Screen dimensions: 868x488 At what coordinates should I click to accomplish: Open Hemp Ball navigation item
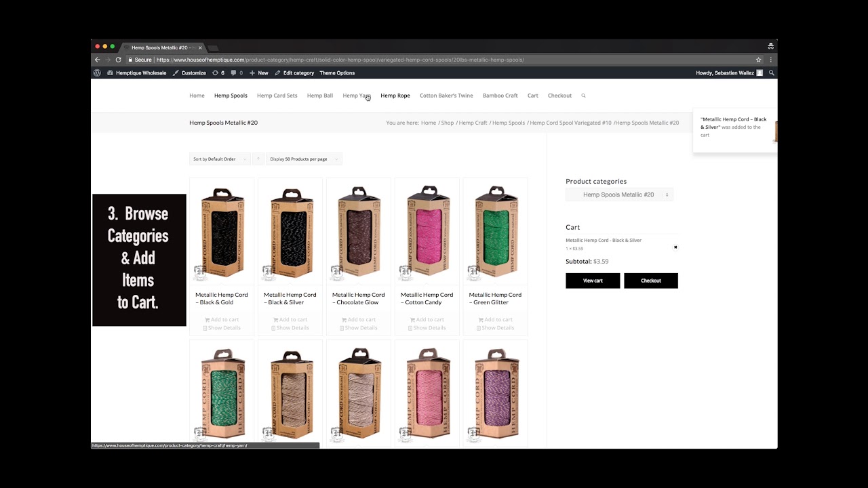pyautogui.click(x=320, y=96)
